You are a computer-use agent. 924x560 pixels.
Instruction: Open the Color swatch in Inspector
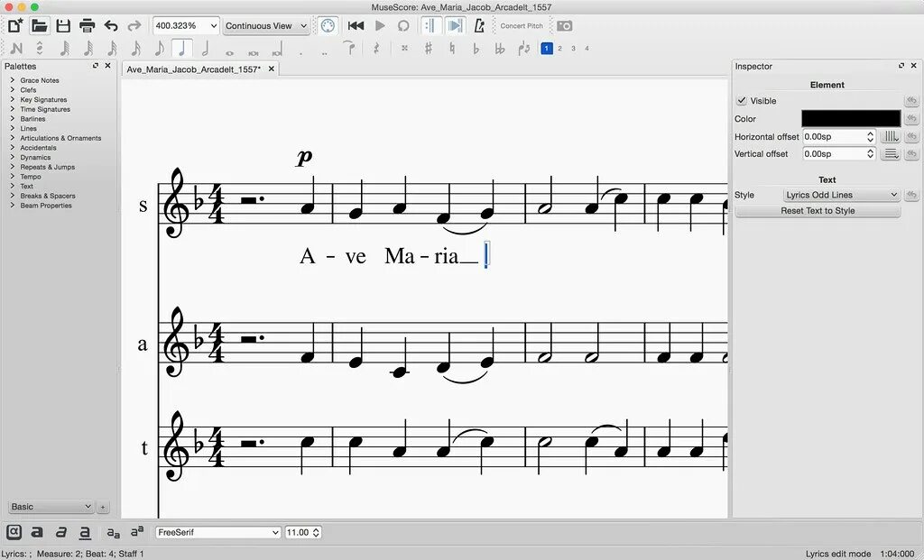click(x=851, y=118)
